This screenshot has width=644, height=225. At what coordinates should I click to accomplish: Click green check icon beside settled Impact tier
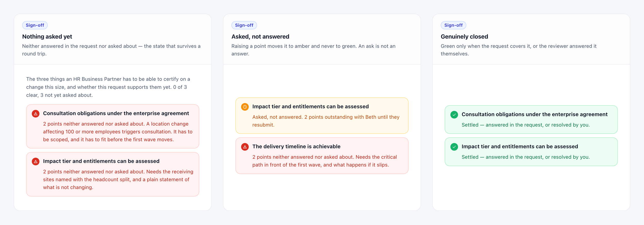(x=454, y=147)
